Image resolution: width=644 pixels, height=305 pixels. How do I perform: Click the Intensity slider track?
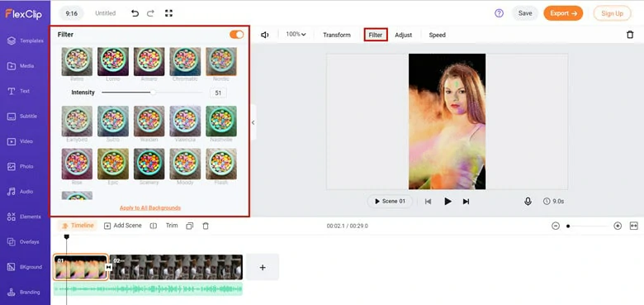coord(152,93)
